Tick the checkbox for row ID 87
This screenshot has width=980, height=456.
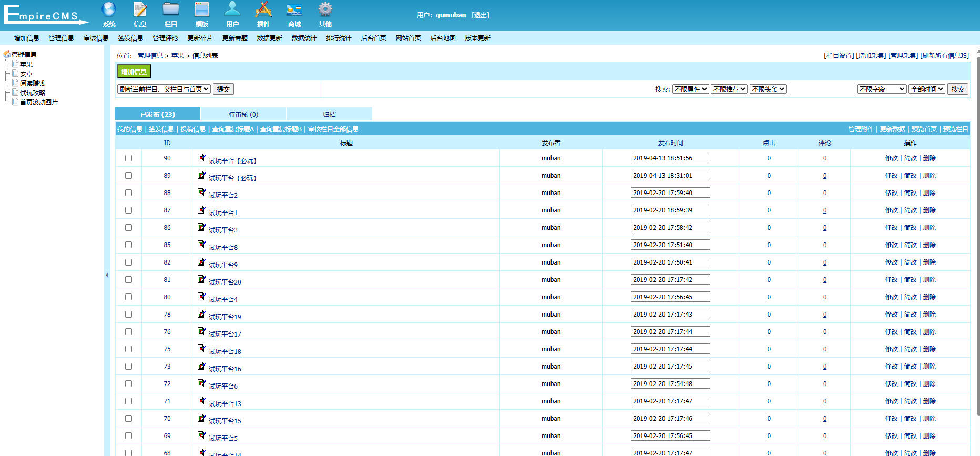[x=128, y=210]
